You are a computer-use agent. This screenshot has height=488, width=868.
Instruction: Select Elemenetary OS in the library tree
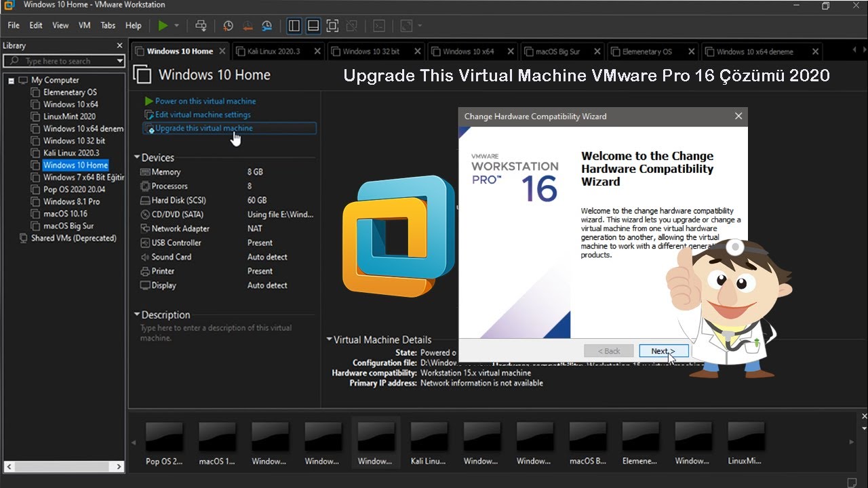(x=70, y=92)
